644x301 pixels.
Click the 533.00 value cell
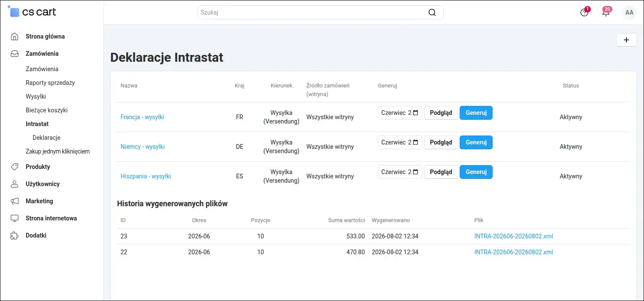point(355,236)
